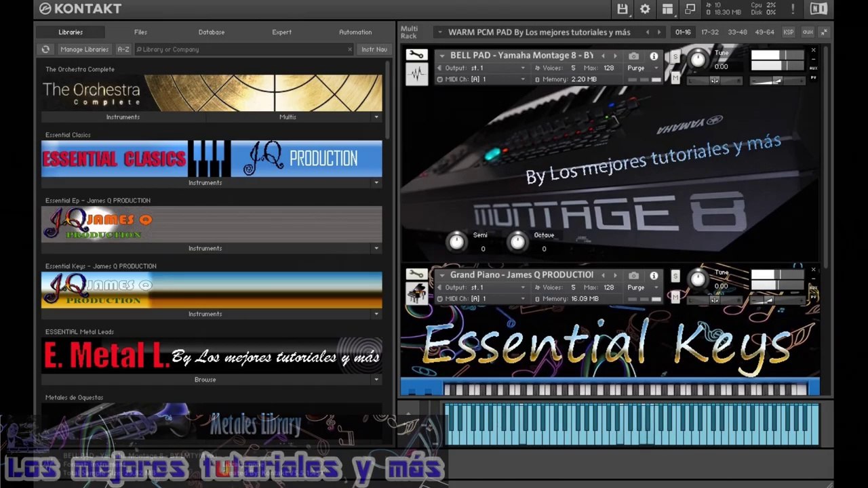This screenshot has width=868, height=488.
Task: Open the workspace layout panel icon
Action: (668, 9)
